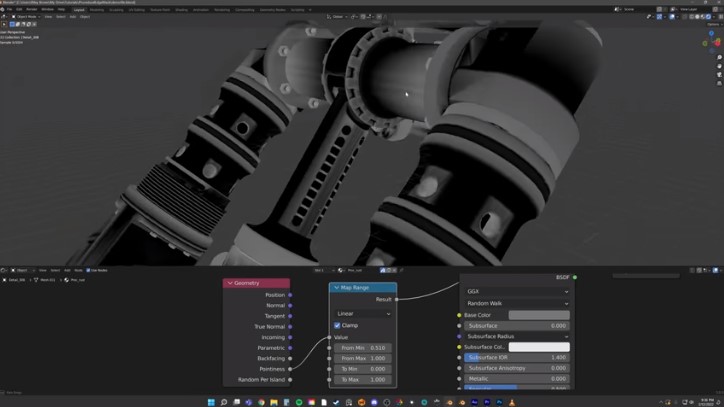Viewport: 724px width, 407px height.
Task: Click the Subsurface IOR field
Action: (x=516, y=357)
